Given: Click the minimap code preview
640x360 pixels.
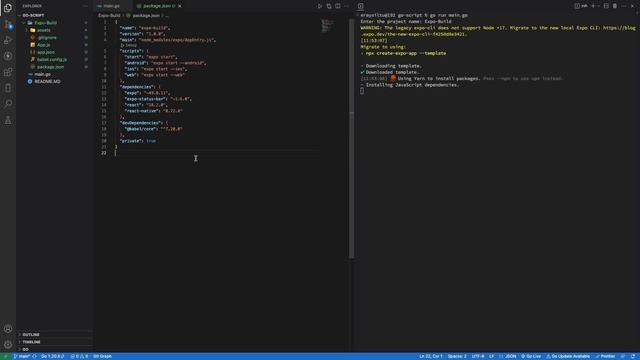Looking at the screenshot, I should click(327, 25).
